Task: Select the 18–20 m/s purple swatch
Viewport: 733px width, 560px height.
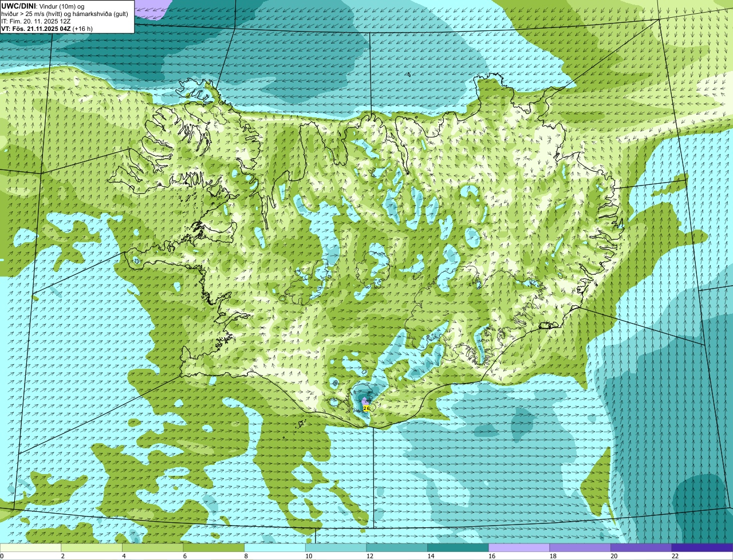Action: click(580, 547)
